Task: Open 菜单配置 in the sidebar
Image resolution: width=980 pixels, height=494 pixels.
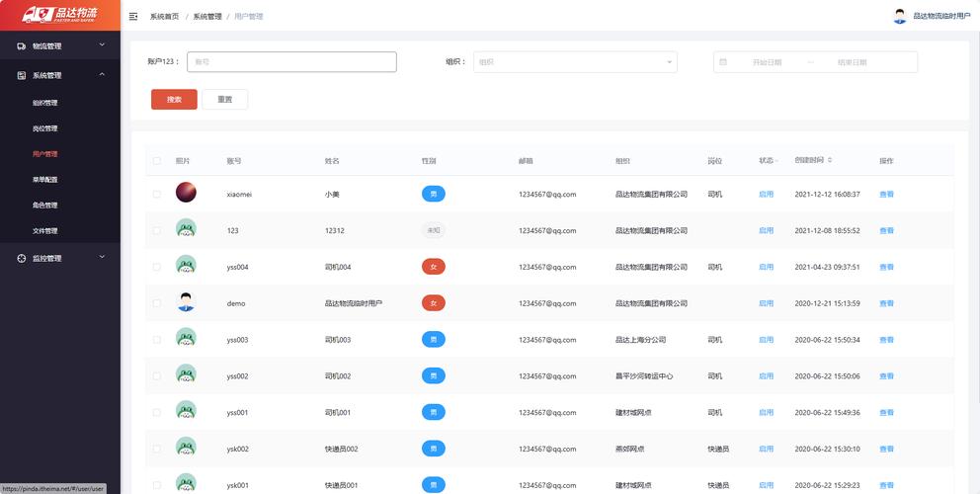Action: coord(45,180)
